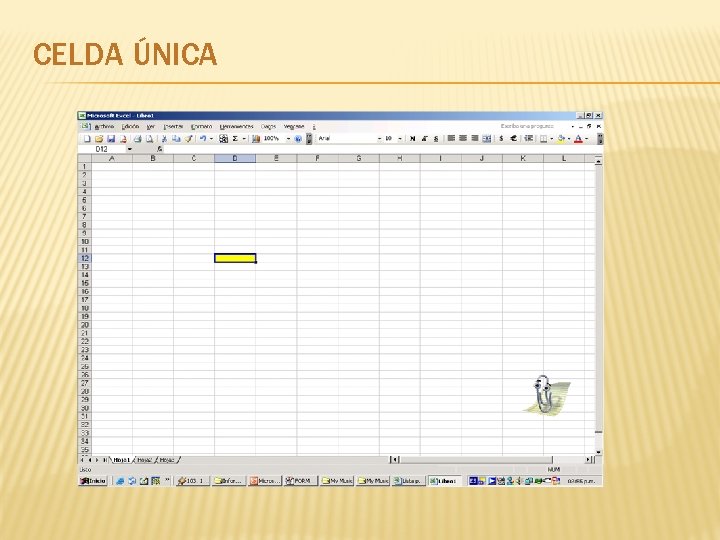This screenshot has width=720, height=540.
Task: Toggle align left
Action: click(x=451, y=138)
